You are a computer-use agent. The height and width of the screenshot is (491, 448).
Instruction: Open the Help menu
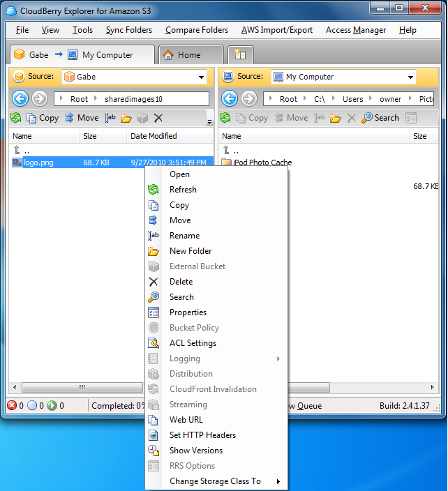(x=408, y=30)
